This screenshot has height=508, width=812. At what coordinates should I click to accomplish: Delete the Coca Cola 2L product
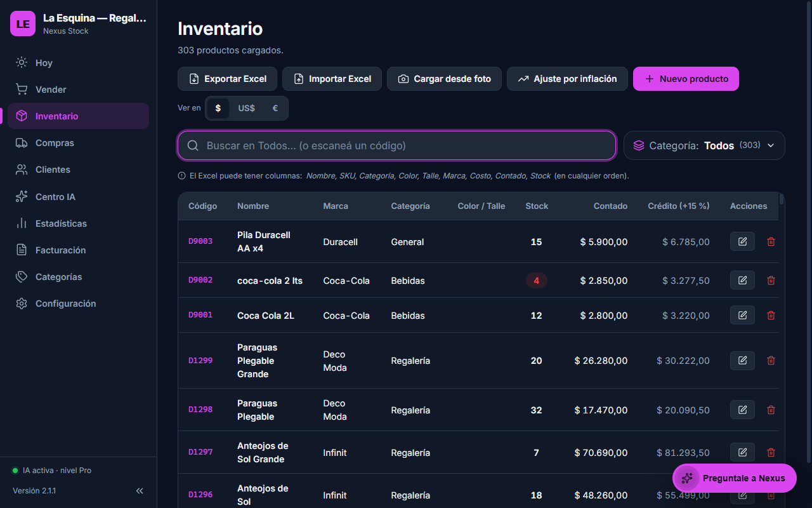771,315
